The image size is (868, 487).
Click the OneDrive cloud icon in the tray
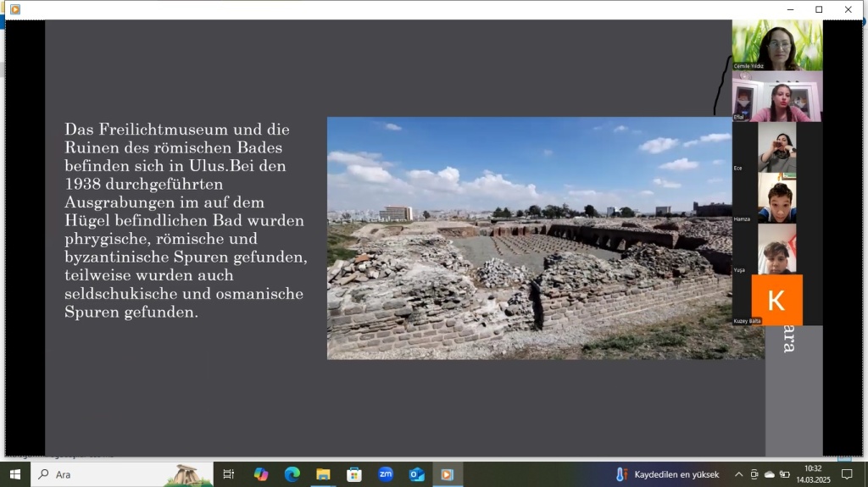coord(770,474)
